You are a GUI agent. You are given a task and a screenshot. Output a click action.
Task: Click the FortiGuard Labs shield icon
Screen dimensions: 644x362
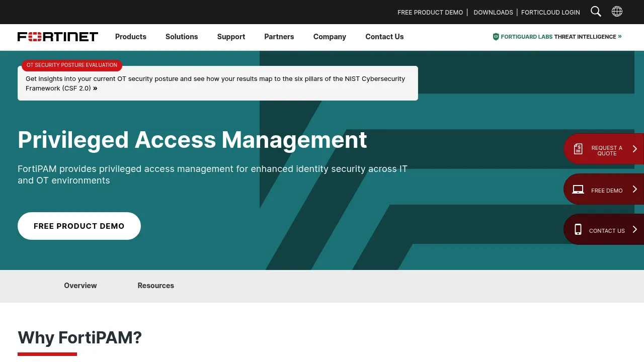coord(496,37)
